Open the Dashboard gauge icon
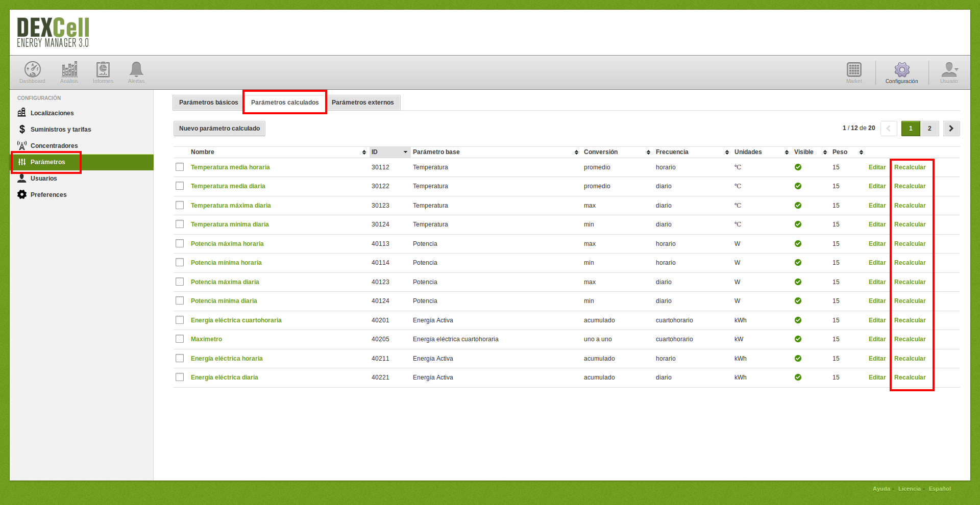 33,69
